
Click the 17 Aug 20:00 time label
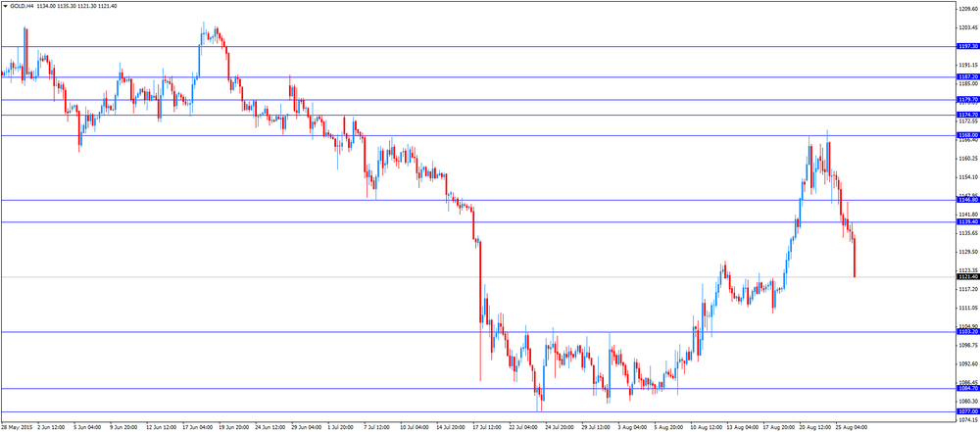777,428
